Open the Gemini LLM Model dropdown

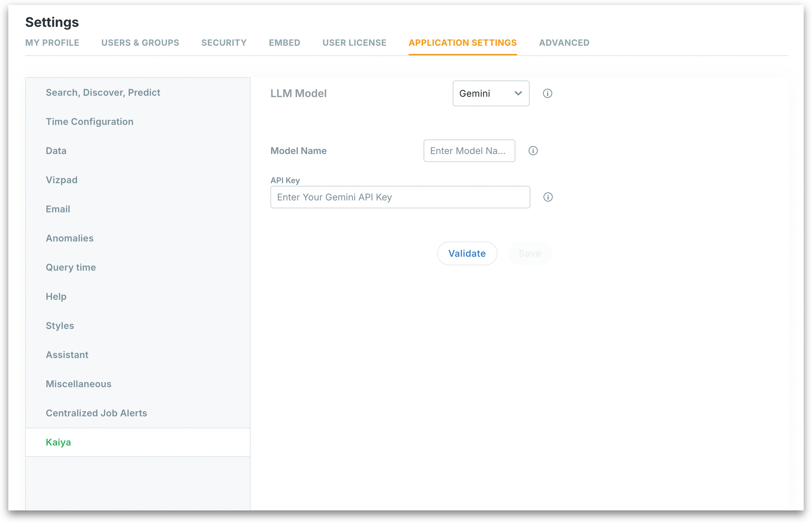point(491,93)
